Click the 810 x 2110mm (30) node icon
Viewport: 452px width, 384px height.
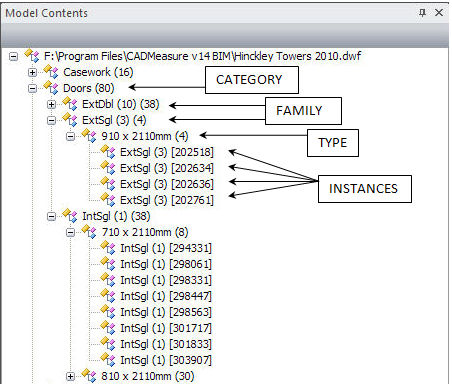coord(89,375)
